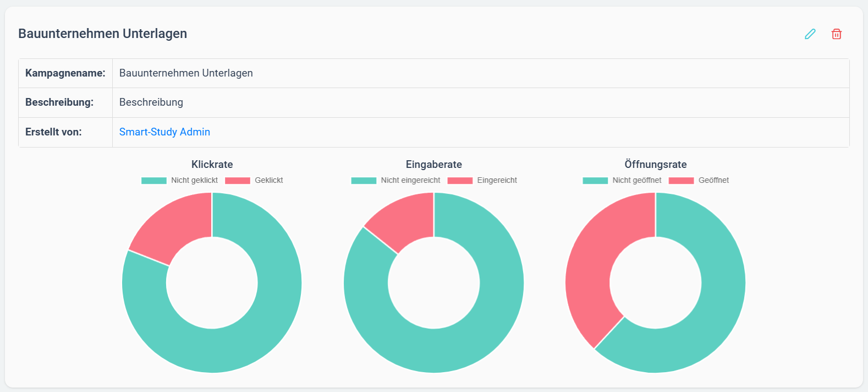Toggle the Nicht eingereicht legend entry
Viewport: 868px width, 392px height.
point(395,181)
